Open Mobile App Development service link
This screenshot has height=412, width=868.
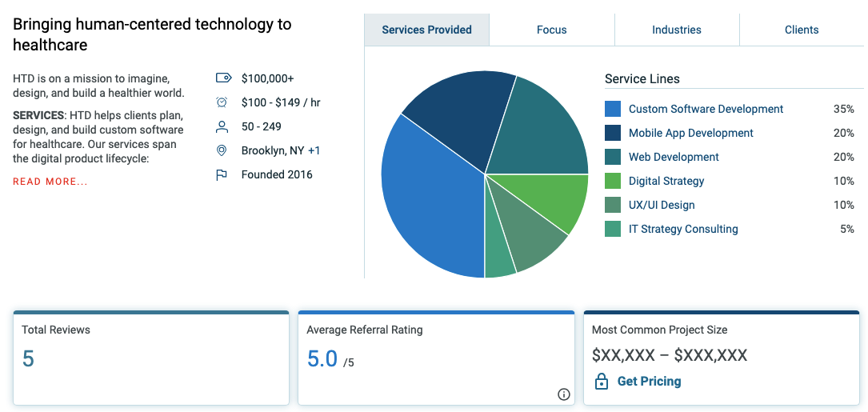pos(691,133)
